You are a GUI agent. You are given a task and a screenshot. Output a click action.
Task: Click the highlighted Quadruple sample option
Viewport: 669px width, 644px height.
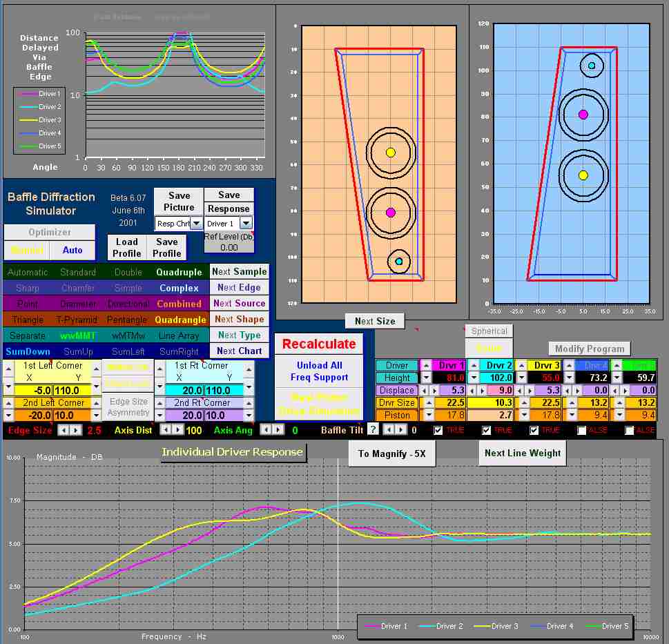[179, 272]
